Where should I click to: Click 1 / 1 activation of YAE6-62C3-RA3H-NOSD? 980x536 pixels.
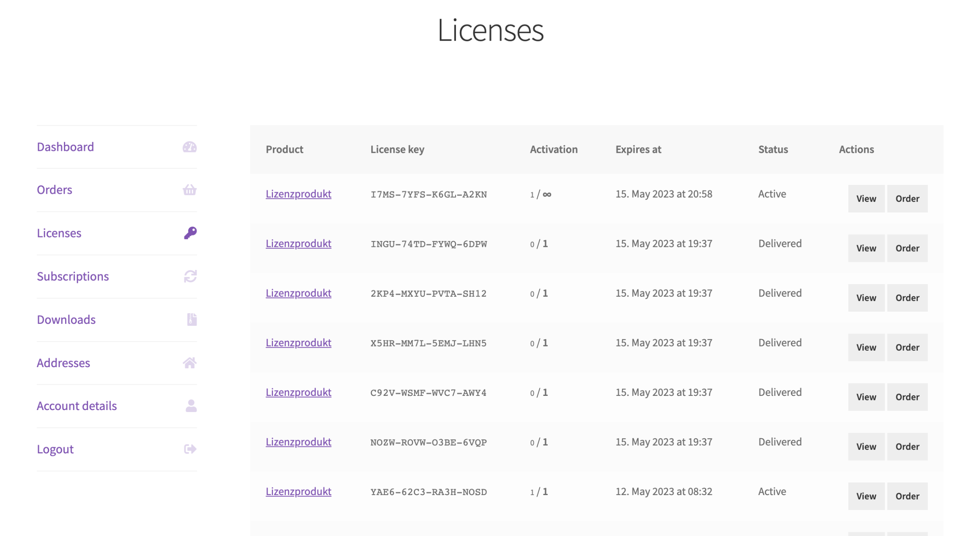[539, 492]
